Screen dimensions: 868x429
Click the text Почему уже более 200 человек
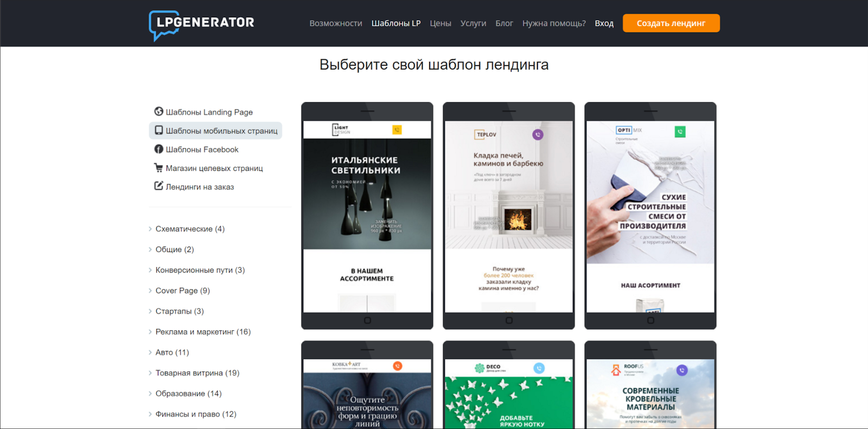[x=509, y=272]
